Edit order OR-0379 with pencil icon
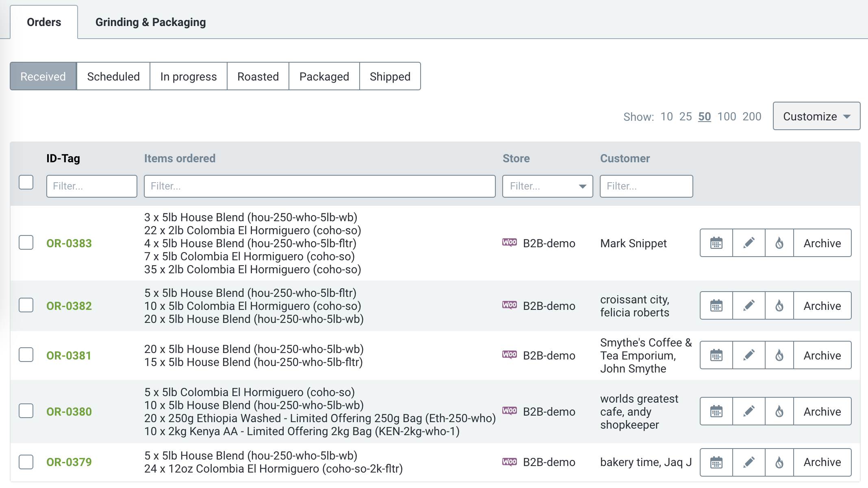This screenshot has width=868, height=488. (749, 462)
